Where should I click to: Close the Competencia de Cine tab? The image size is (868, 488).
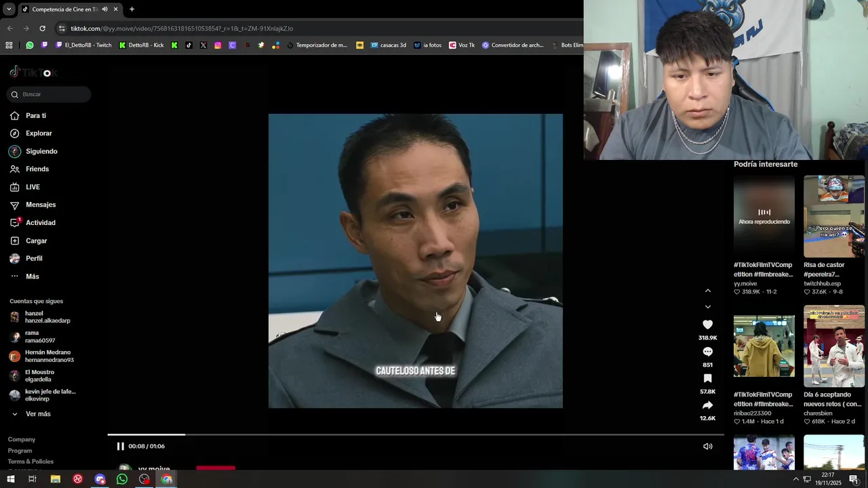click(115, 9)
